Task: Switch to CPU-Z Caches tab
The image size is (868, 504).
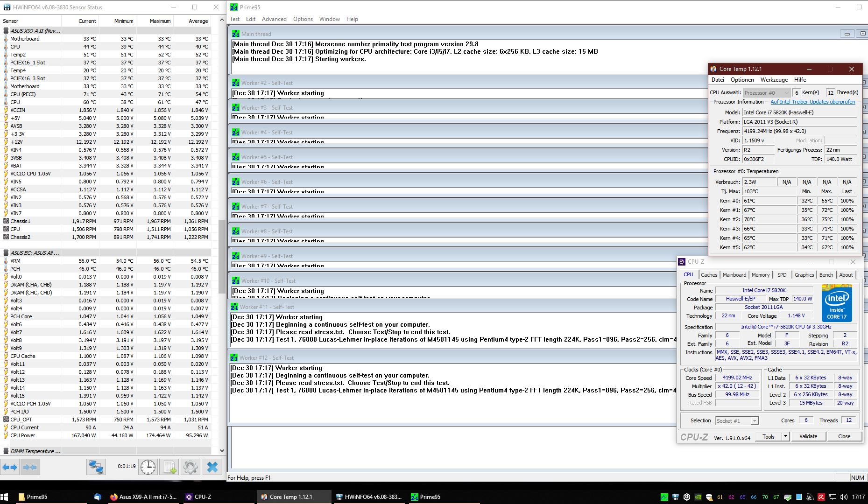Action: point(709,275)
